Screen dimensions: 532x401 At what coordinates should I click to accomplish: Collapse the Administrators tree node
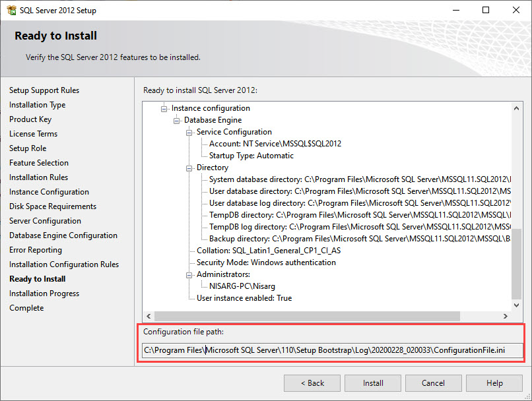pyautogui.click(x=190, y=274)
